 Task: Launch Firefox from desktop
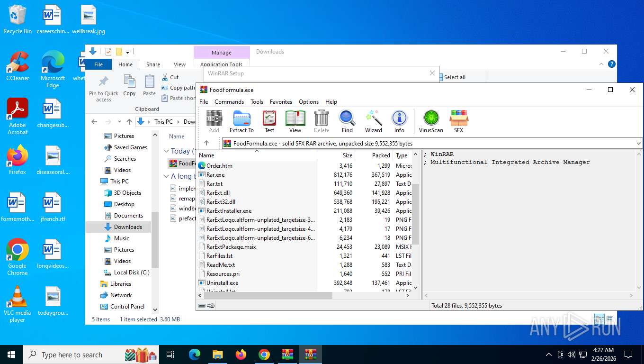click(x=18, y=160)
